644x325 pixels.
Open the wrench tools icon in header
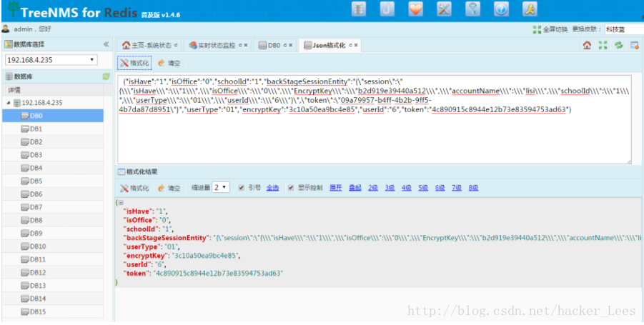(x=444, y=9)
